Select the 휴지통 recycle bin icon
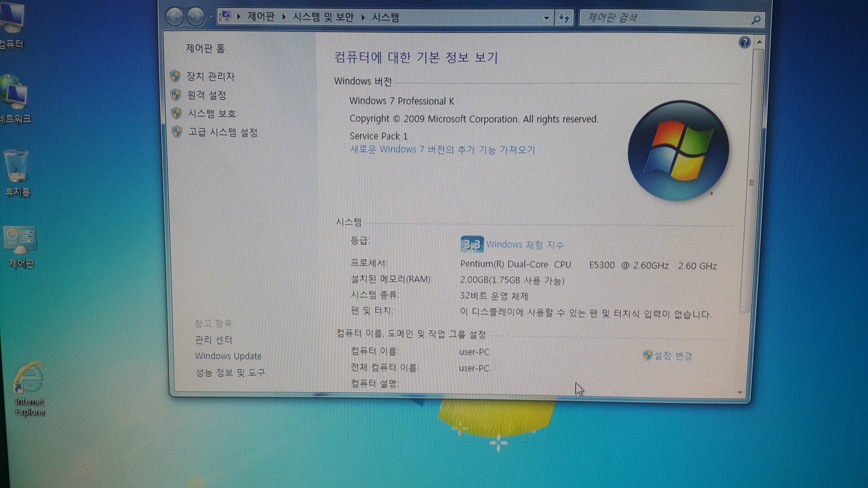Screen dimensions: 868x488 click(x=17, y=173)
